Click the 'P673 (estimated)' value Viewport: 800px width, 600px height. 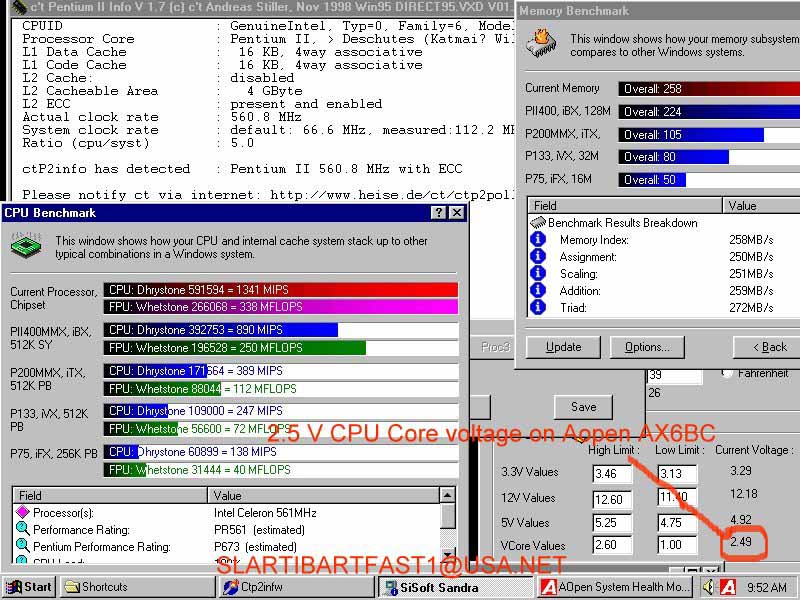[255, 546]
